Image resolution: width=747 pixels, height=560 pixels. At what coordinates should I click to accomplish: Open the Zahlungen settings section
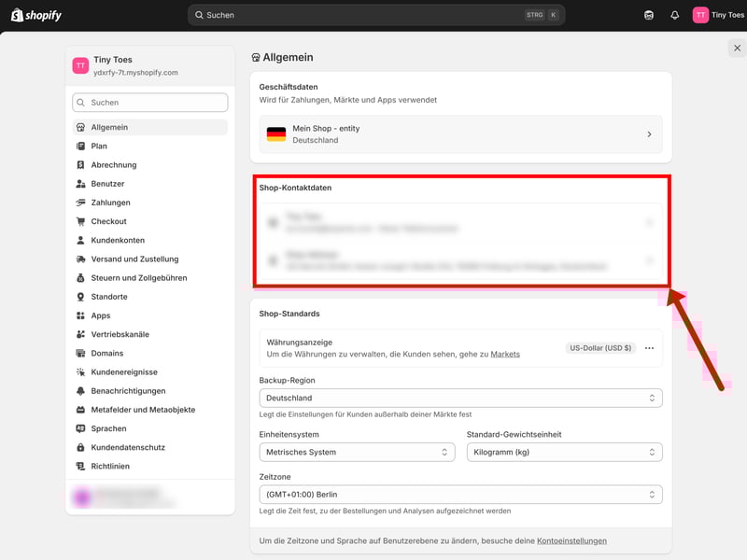(x=110, y=203)
